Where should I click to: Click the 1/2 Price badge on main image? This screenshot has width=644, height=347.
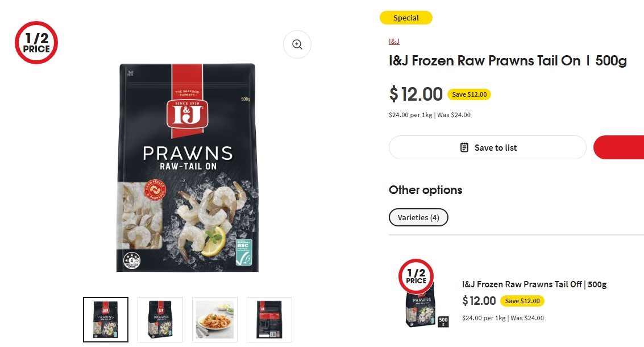[x=36, y=43]
